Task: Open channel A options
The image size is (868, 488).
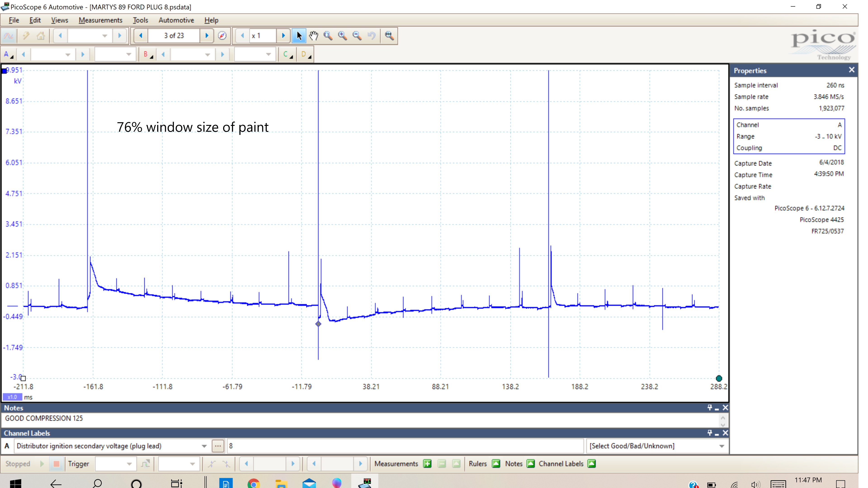Action: (8, 54)
